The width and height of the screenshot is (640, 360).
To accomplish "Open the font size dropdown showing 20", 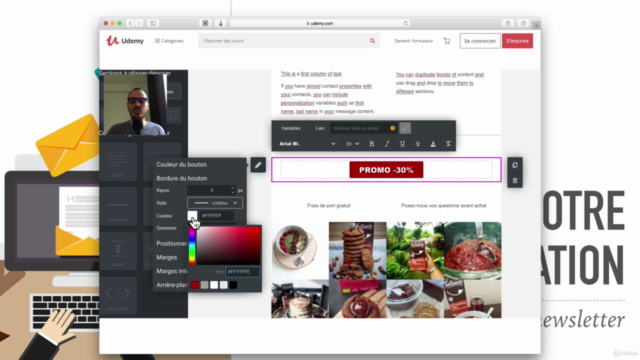I will [353, 144].
